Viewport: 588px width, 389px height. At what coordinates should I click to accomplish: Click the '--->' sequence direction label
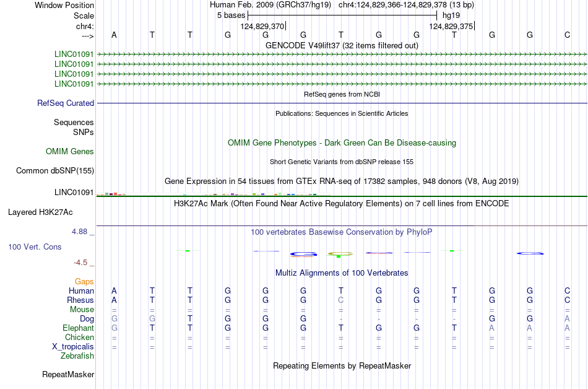[87, 36]
